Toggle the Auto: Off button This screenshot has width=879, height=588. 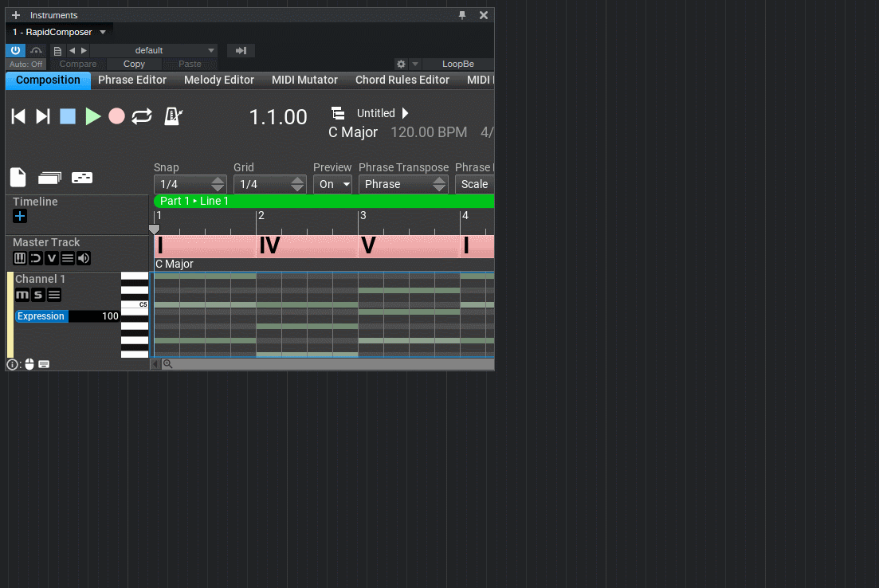[x=26, y=64]
